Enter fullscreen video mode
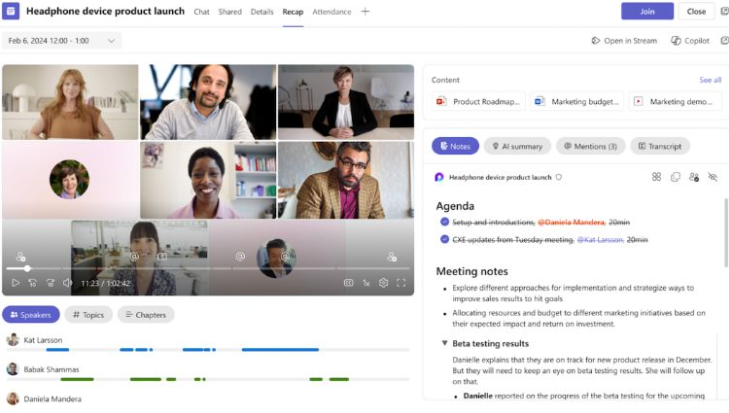729x413 pixels. pyautogui.click(x=401, y=283)
